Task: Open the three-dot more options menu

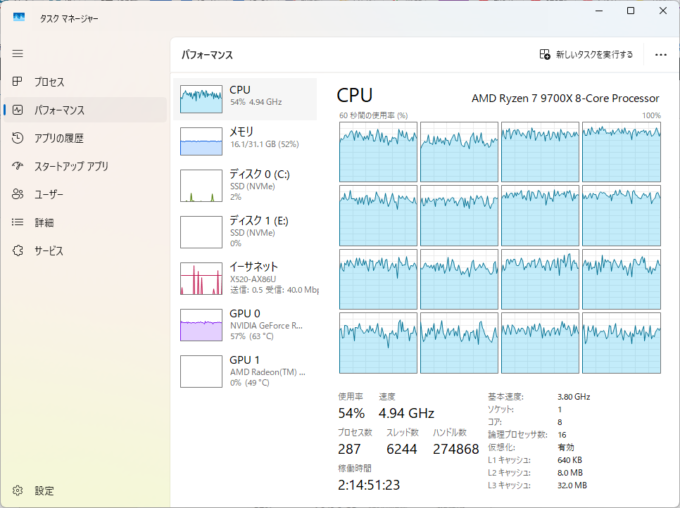Action: click(660, 55)
